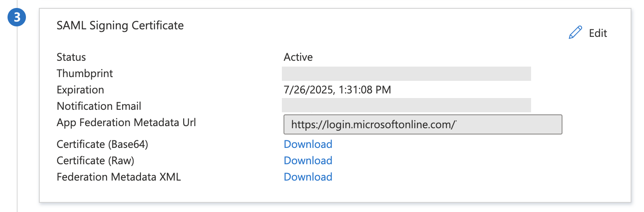Click the pencil Edit icon
The width and height of the screenshot is (644, 212).
click(575, 33)
